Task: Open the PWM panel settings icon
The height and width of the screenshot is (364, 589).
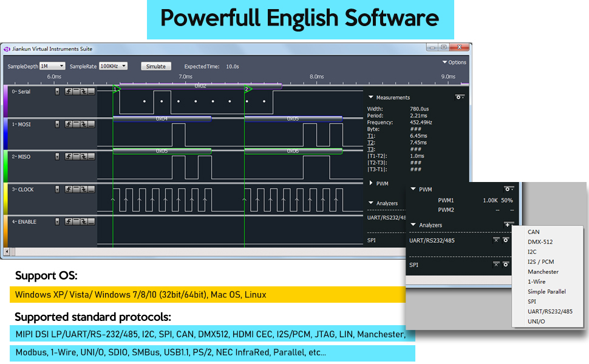Action: [507, 189]
